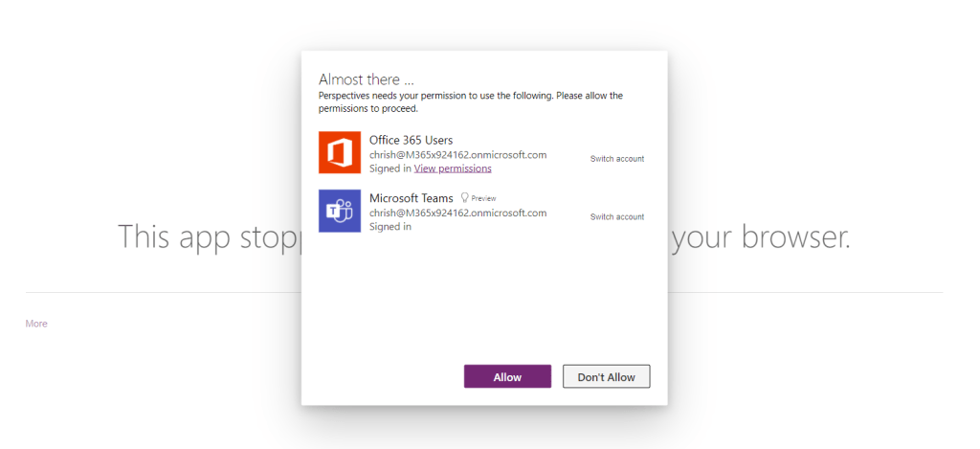Expand the More link below the error
This screenshot has width=980, height=449.
click(x=36, y=324)
